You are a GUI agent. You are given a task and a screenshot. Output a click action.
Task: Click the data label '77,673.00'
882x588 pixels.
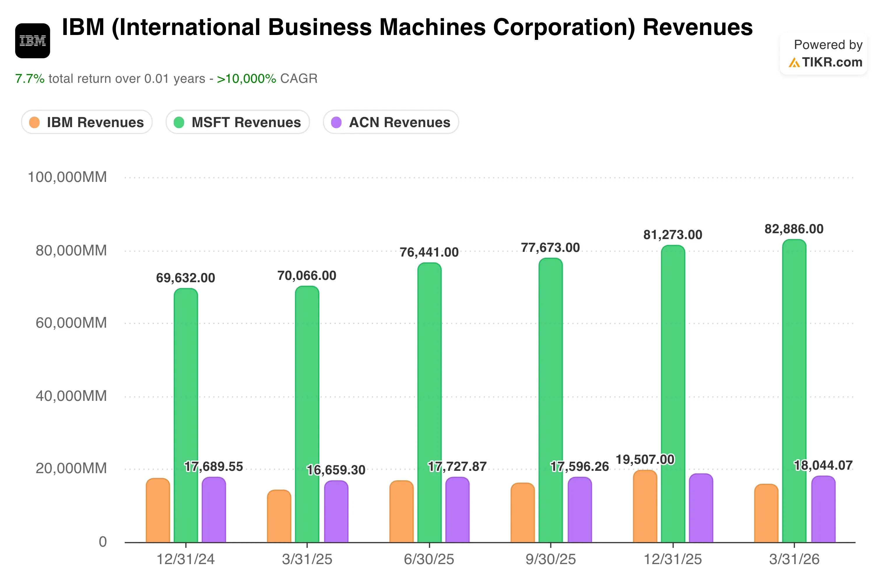pyautogui.click(x=551, y=248)
